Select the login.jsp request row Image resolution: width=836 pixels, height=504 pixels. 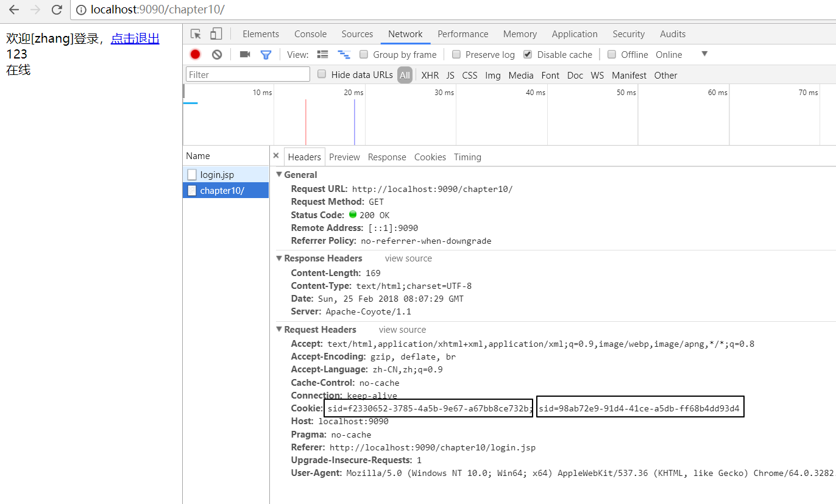pyautogui.click(x=225, y=175)
